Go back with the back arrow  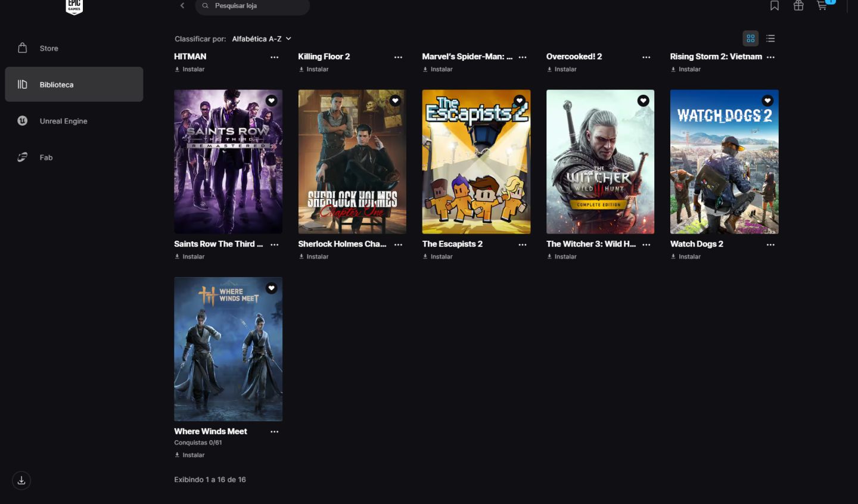pyautogui.click(x=182, y=6)
